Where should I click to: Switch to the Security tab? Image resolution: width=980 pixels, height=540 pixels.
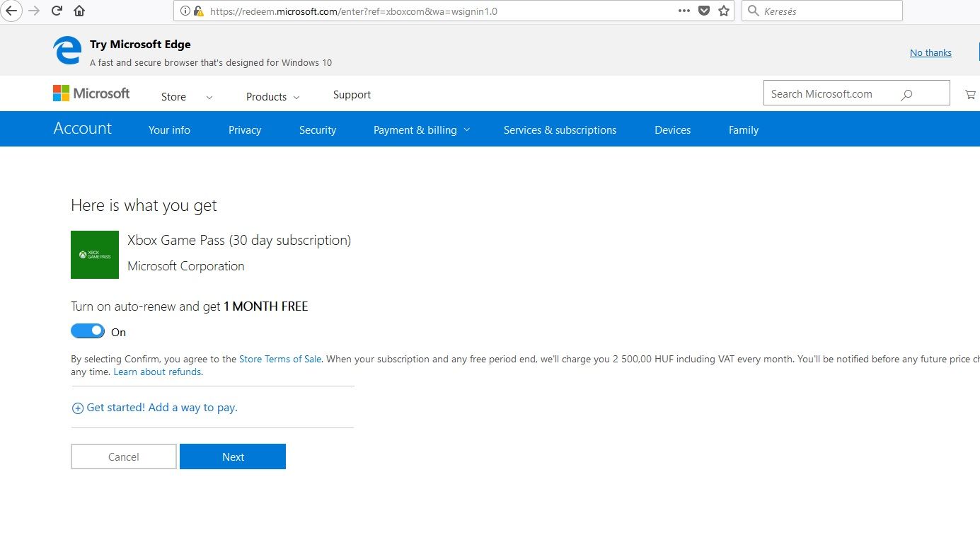318,130
